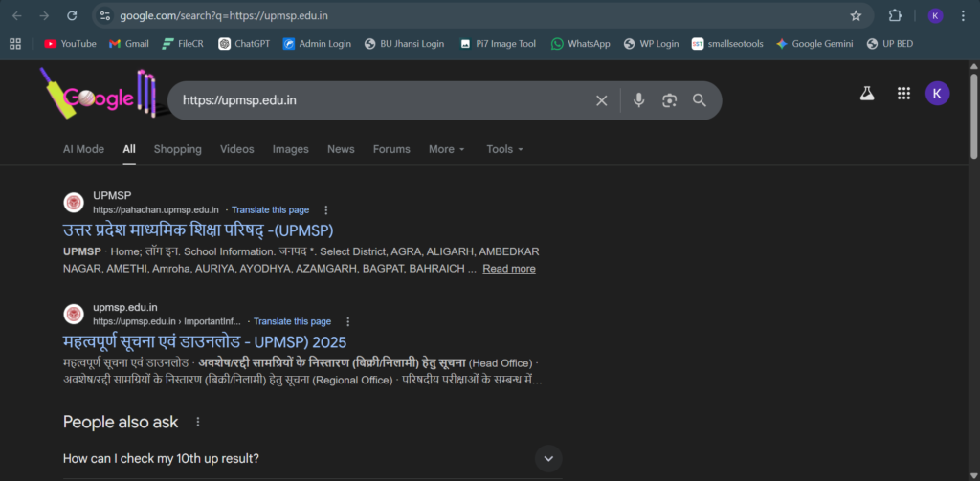Open the महत्वपूर्ण सूचना एवं डाउनलोड result link

pos(205,342)
